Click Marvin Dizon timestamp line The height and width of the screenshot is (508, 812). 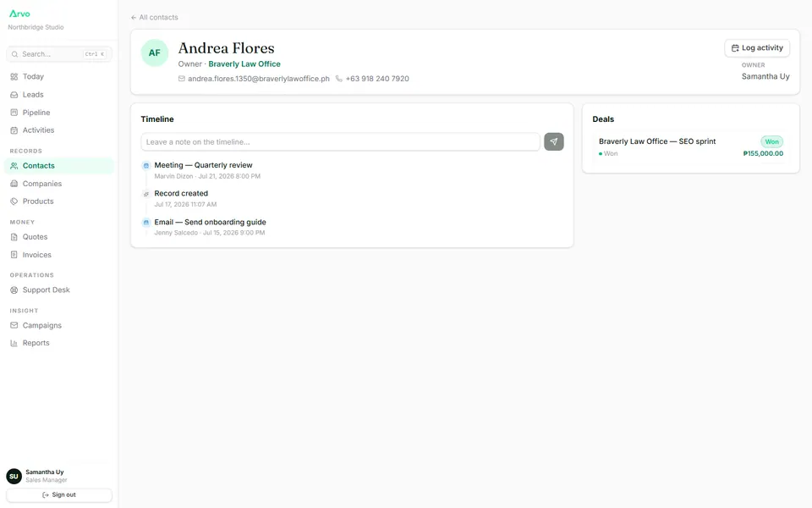click(x=207, y=176)
